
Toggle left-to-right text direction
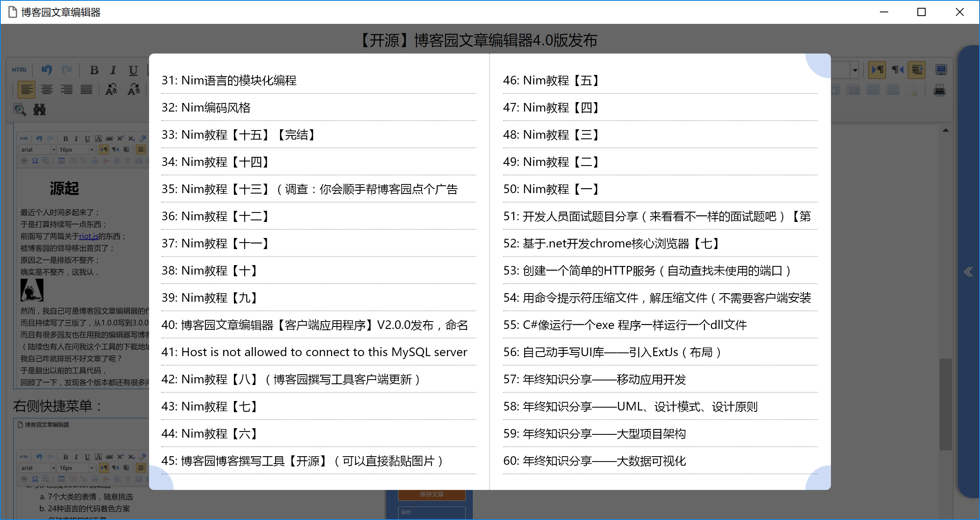[877, 70]
